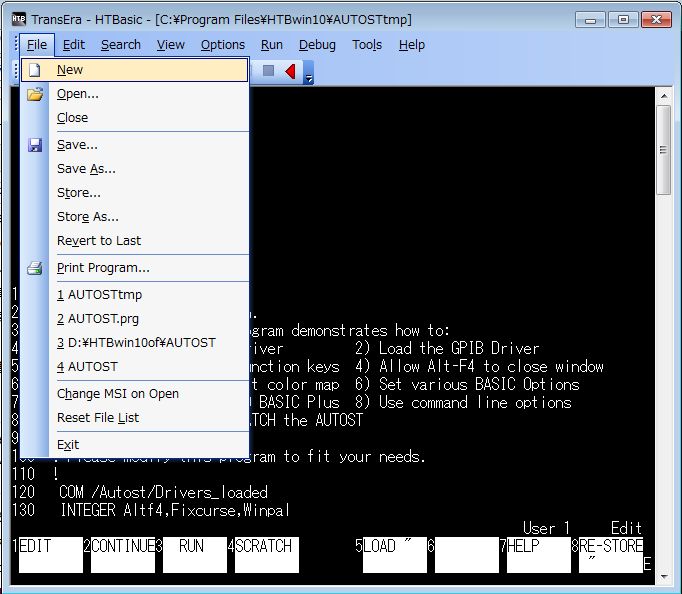This screenshot has width=682, height=594.
Task: Select Save... in the File menu
Action: click(x=135, y=145)
